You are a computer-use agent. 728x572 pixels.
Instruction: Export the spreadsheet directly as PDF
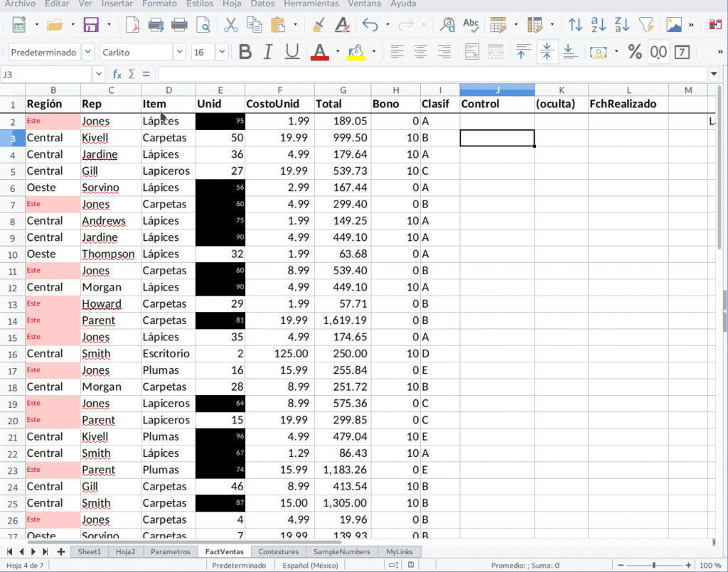[132, 23]
